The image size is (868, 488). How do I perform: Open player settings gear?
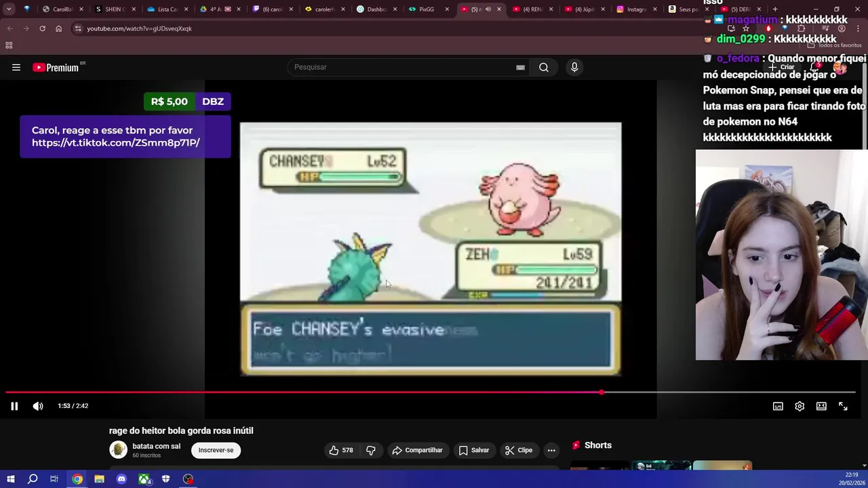pyautogui.click(x=800, y=406)
